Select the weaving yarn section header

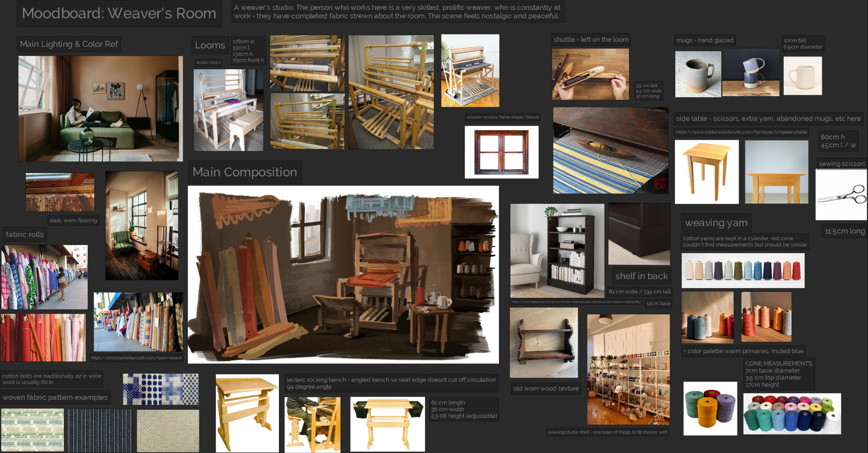tap(715, 223)
